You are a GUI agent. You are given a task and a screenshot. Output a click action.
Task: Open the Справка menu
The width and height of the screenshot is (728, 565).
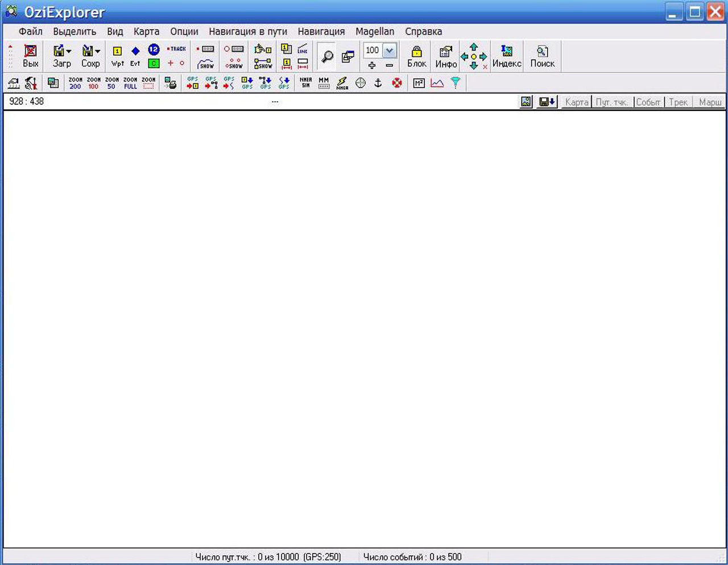click(x=424, y=31)
